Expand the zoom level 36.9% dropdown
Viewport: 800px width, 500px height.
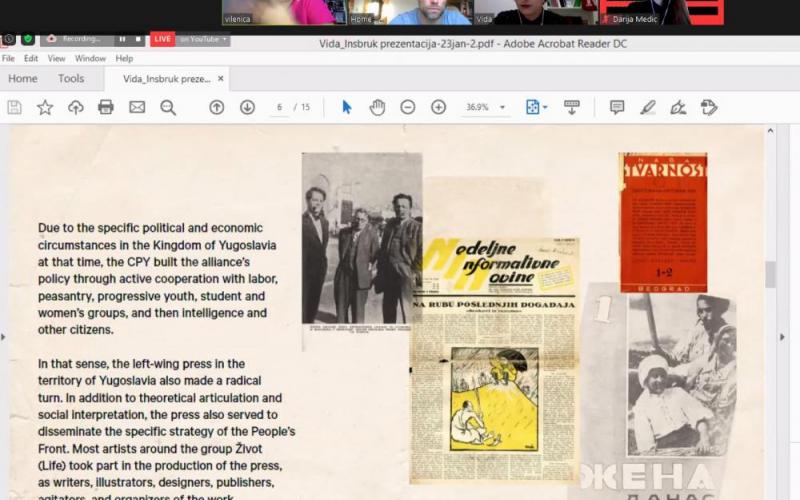[x=502, y=107]
